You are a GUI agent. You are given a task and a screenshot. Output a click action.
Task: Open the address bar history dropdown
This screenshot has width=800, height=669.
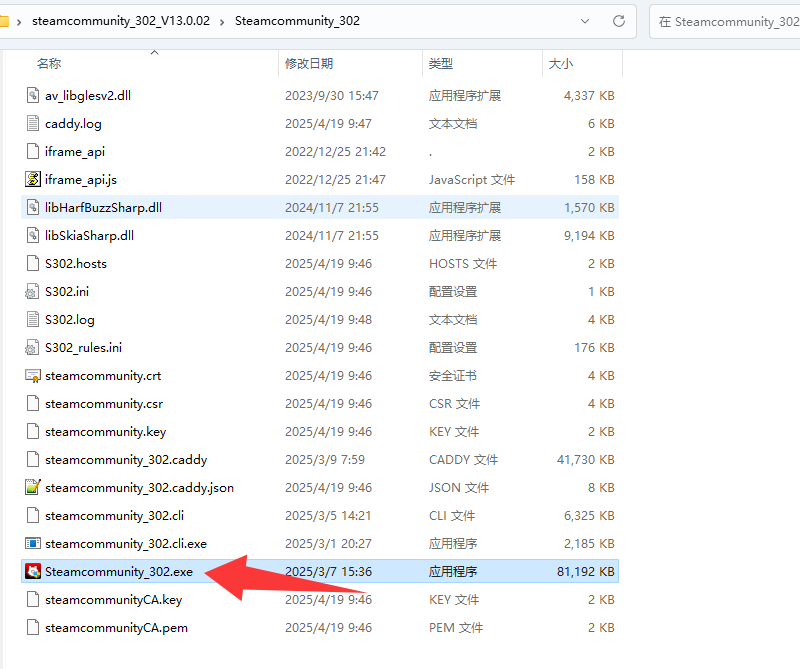click(584, 20)
